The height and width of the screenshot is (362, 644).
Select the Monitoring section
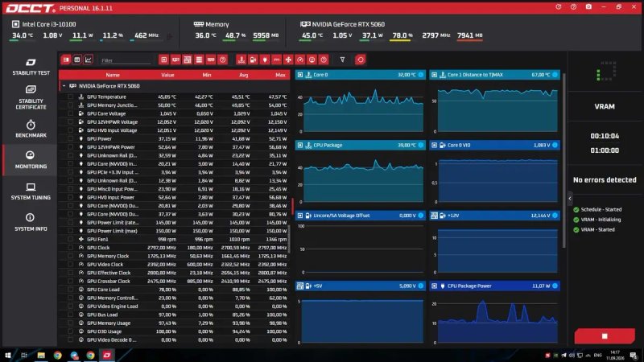pos(31,160)
